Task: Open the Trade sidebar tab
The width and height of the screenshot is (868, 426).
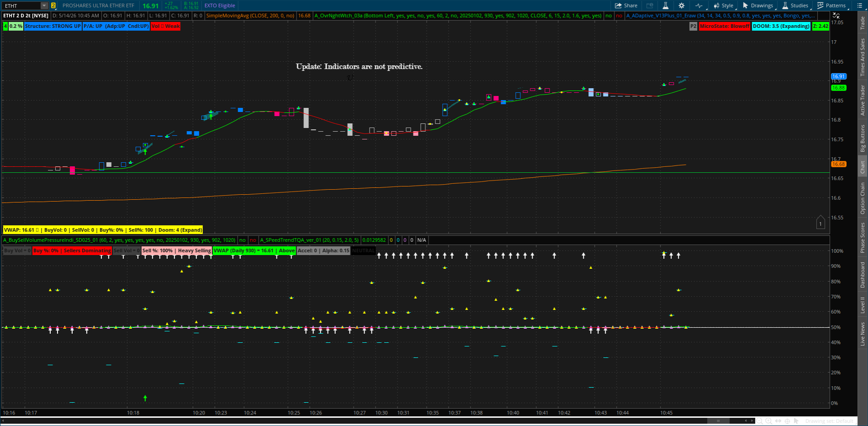Action: 863,23
